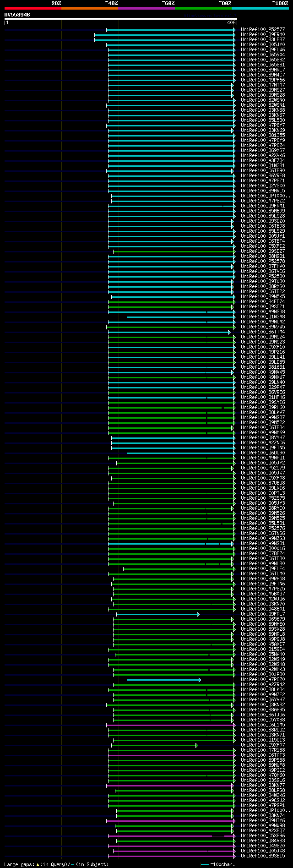
Task: Click UniRef100_B7FHV0 label
Action: tap(263, 267)
